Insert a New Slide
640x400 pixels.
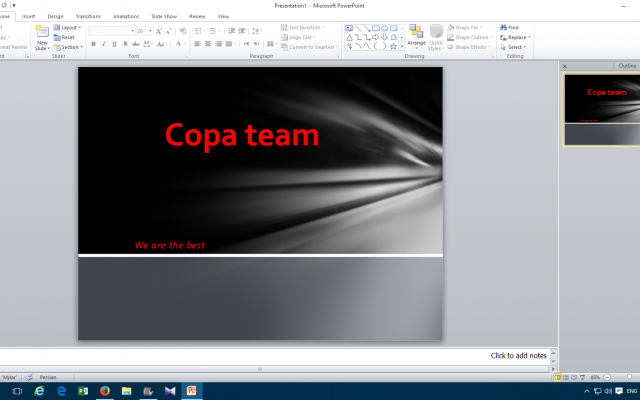[42, 38]
